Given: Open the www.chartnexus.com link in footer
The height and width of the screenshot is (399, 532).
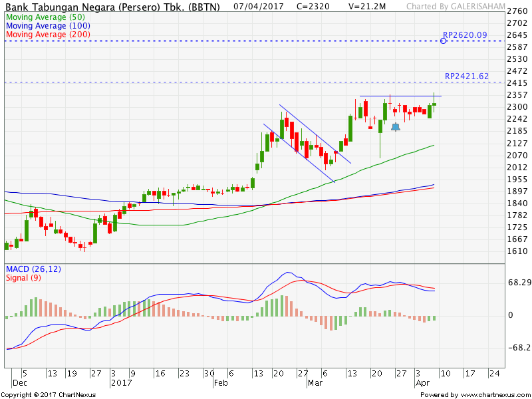Looking at the screenshot, I should pyautogui.click(x=494, y=395).
